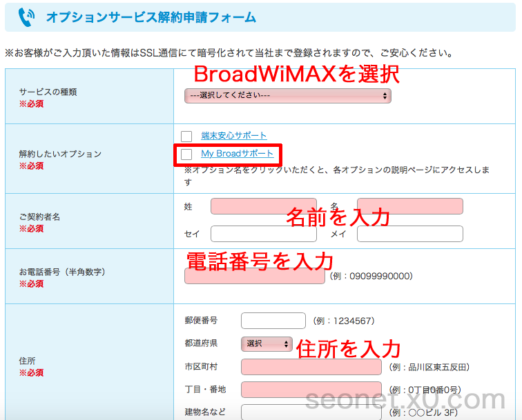This screenshot has height=420, width=522.
Task: Open the 都道府県 select dropdown
Action: pyautogui.click(x=267, y=344)
